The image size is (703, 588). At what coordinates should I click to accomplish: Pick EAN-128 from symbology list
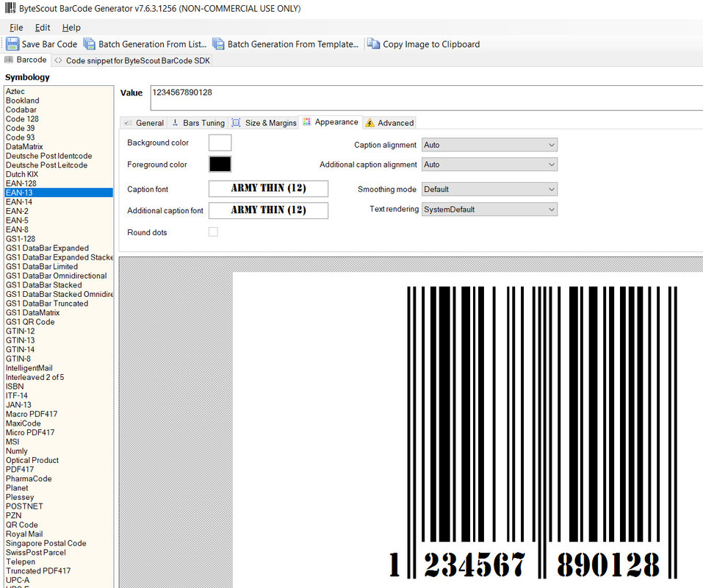(x=21, y=184)
